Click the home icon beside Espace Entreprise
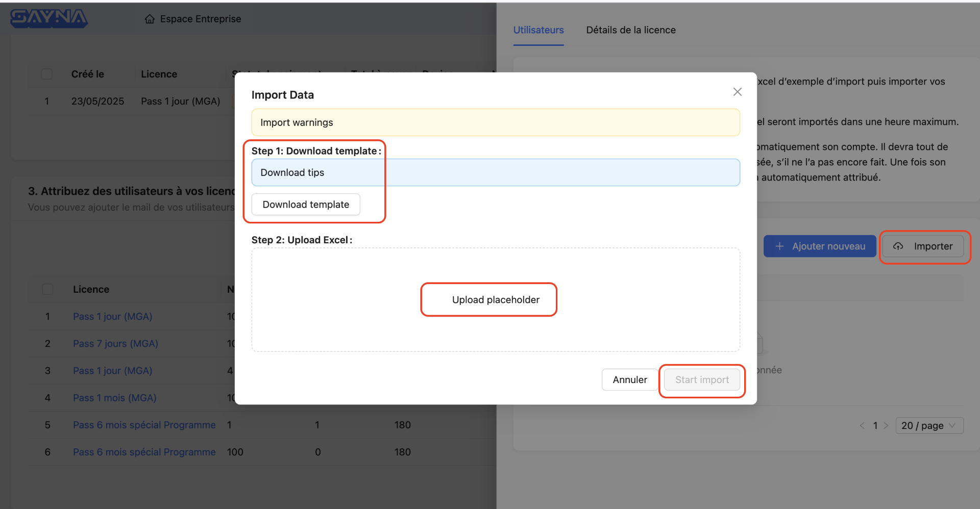Viewport: 980px width, 509px height. tap(150, 19)
